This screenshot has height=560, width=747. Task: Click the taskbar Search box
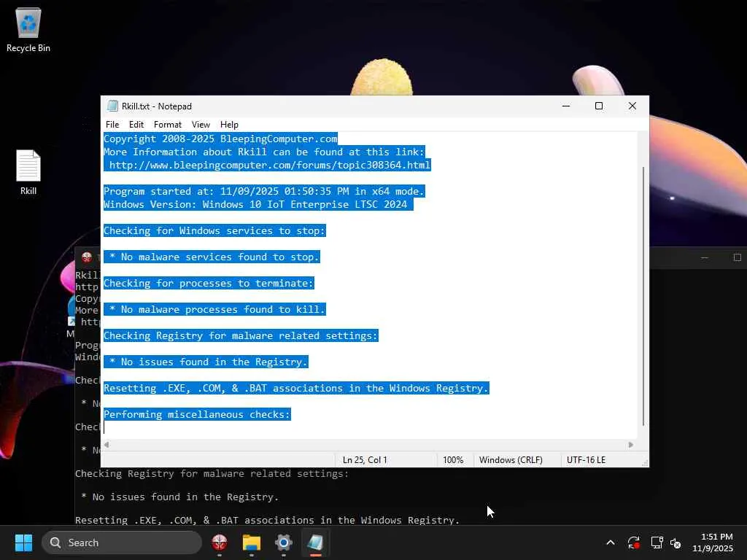pos(122,542)
